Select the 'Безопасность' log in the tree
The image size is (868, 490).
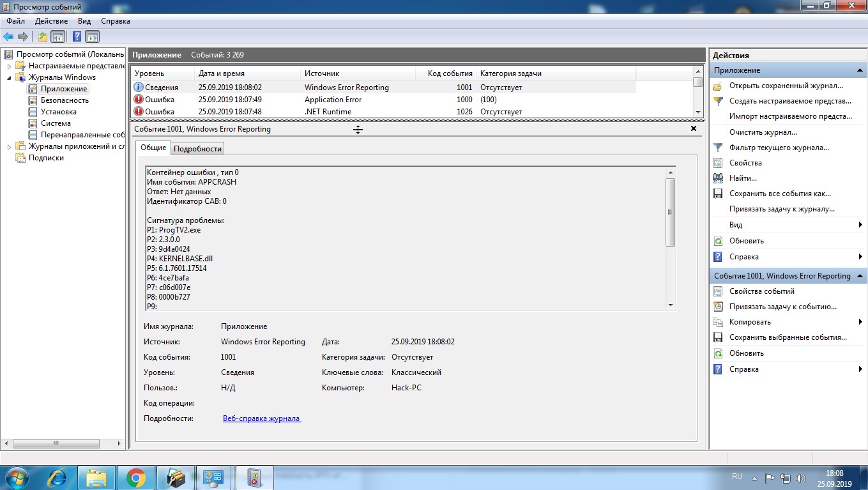coord(65,100)
